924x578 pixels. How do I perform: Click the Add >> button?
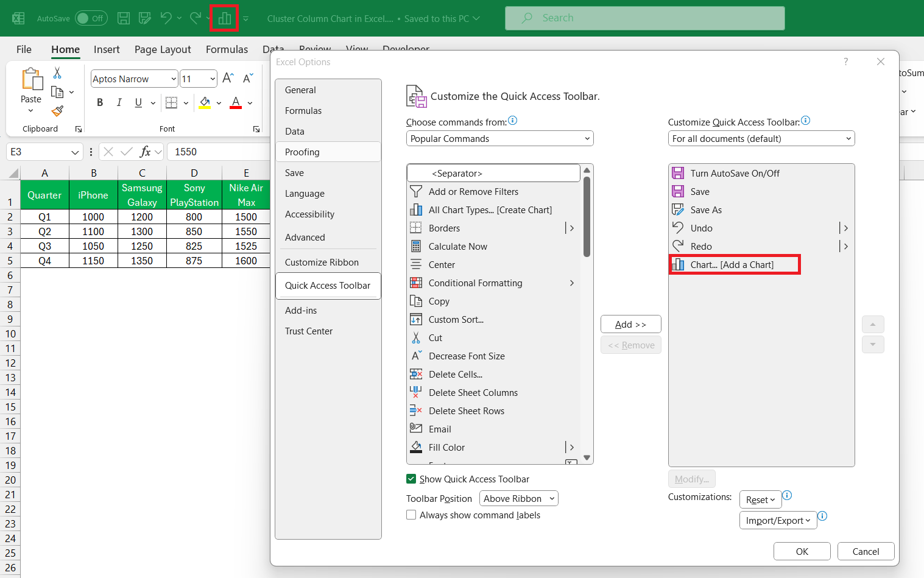(x=630, y=325)
